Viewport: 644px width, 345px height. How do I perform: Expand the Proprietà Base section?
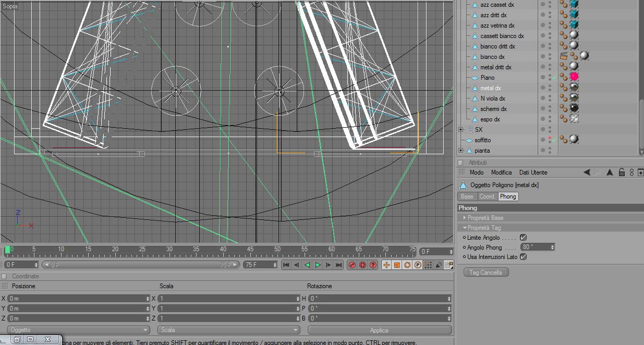click(x=465, y=218)
